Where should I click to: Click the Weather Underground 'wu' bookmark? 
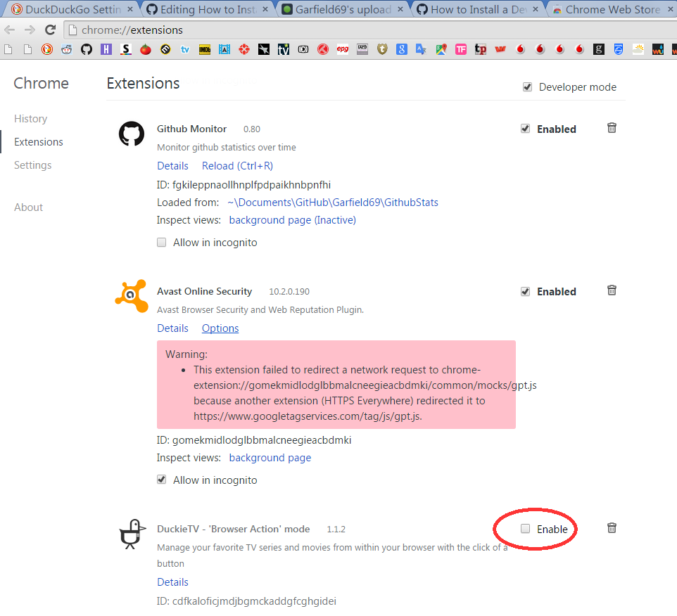point(657,49)
